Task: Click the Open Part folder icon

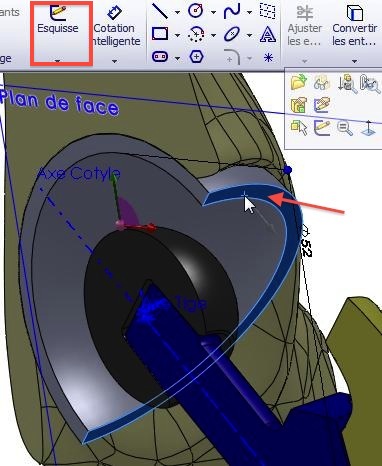Action: (x=299, y=82)
